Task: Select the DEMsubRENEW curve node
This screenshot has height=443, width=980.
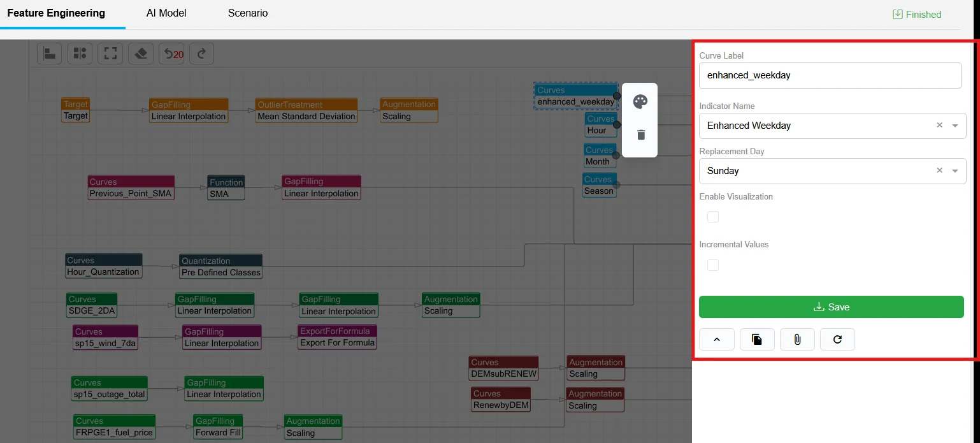Action: tap(503, 368)
